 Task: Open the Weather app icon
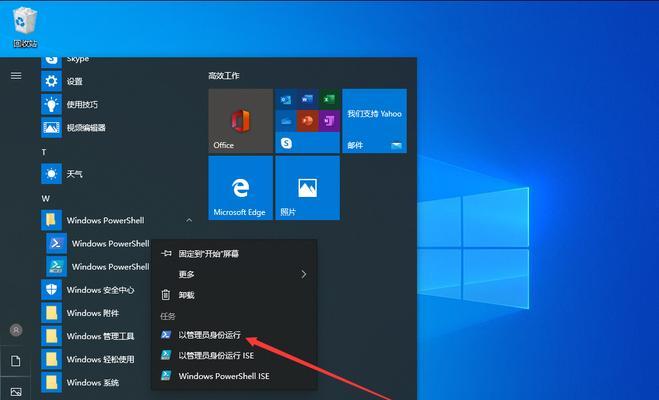point(51,174)
